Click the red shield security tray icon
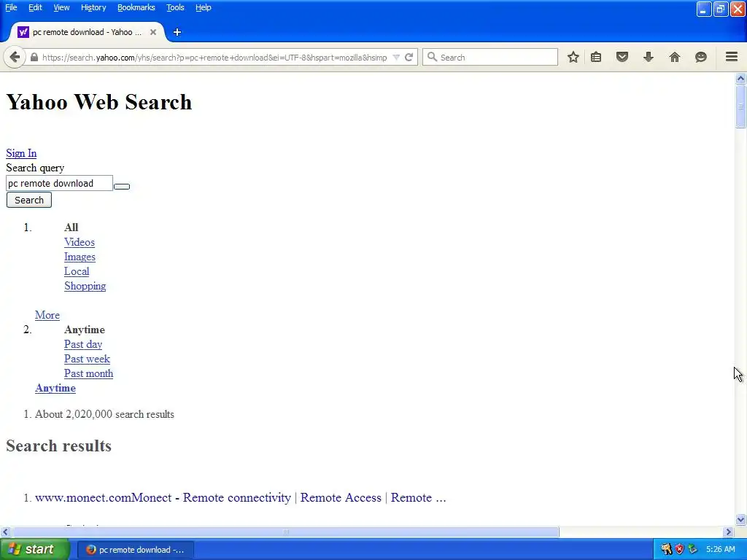The width and height of the screenshot is (747, 560). 680,550
